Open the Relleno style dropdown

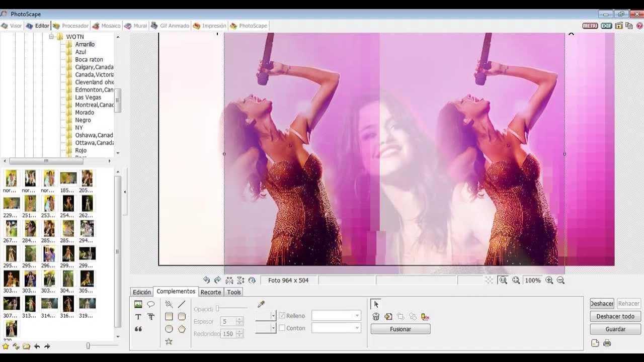pyautogui.click(x=336, y=316)
